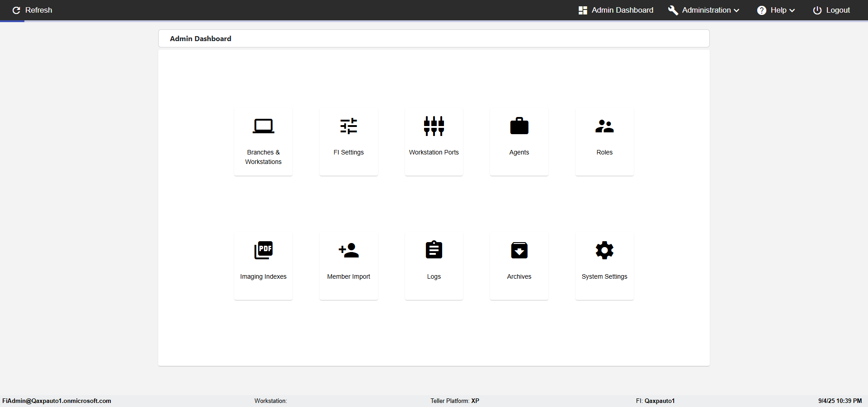868x407 pixels.
Task: Open Workstation Ports plug icon
Action: (434, 126)
